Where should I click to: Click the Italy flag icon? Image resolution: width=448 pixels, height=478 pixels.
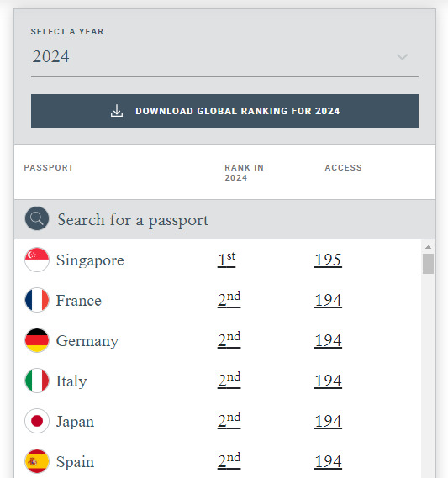[37, 381]
